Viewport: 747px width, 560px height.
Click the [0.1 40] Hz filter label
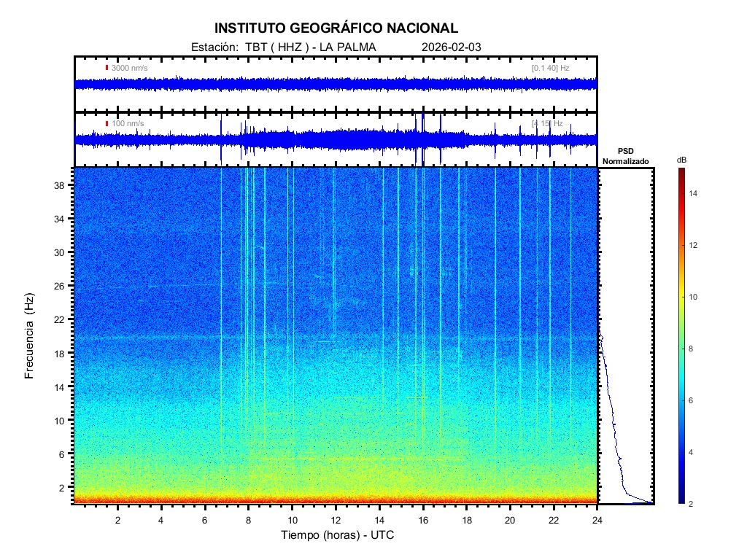550,68
